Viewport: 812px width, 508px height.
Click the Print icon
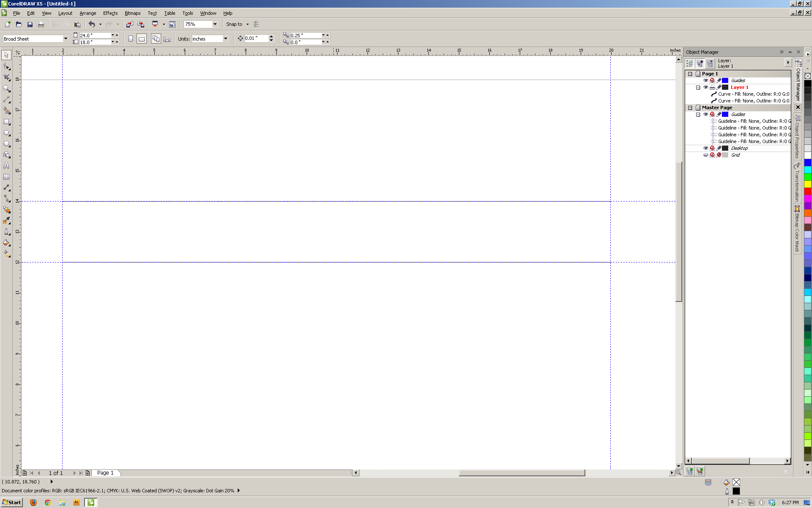(41, 24)
